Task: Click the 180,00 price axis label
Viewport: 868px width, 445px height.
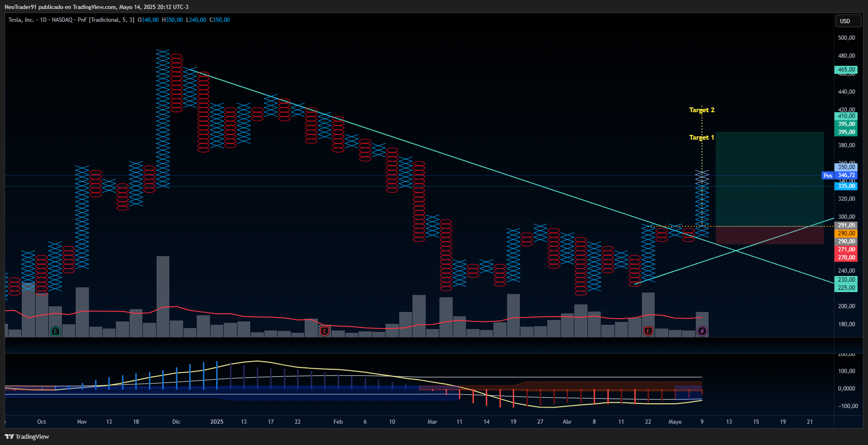Action: [846, 324]
